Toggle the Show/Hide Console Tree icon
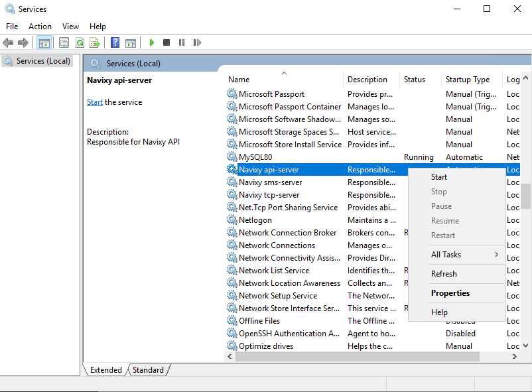 click(44, 42)
